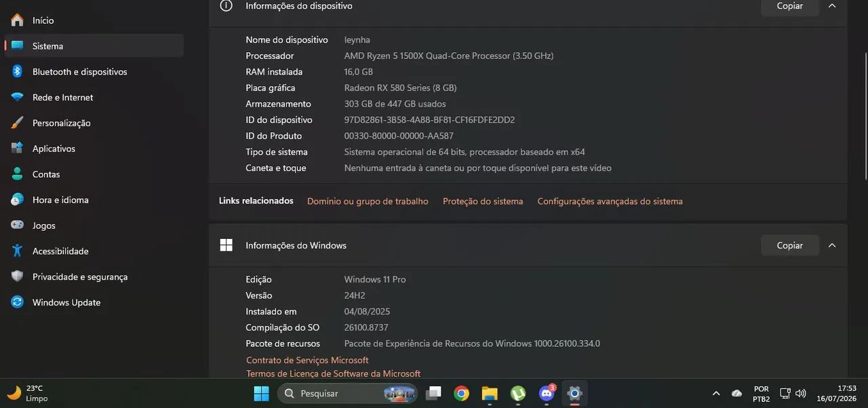
Task: Click the network tray icon
Action: point(785,394)
